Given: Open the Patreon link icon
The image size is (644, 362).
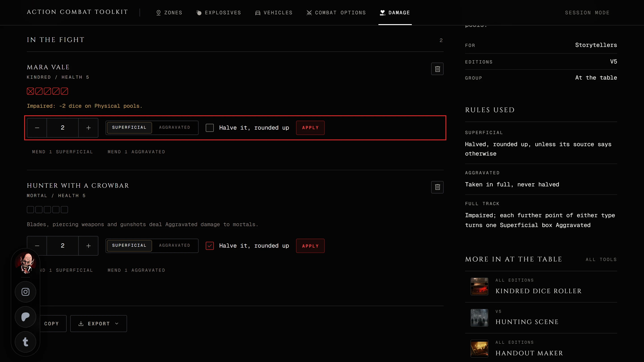Looking at the screenshot, I should 25,317.
